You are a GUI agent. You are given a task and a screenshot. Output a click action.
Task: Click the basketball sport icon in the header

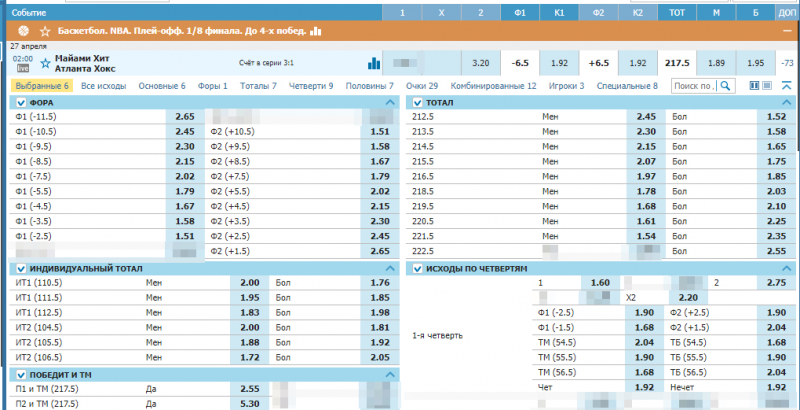coord(23,32)
